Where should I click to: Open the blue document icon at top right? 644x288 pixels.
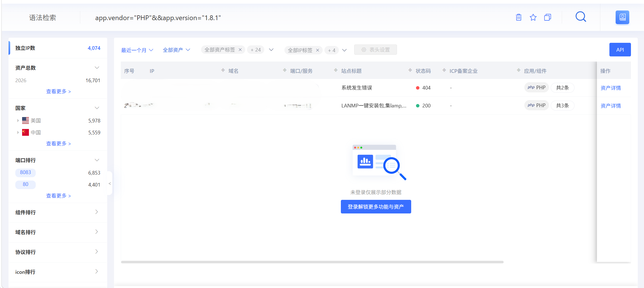(622, 17)
